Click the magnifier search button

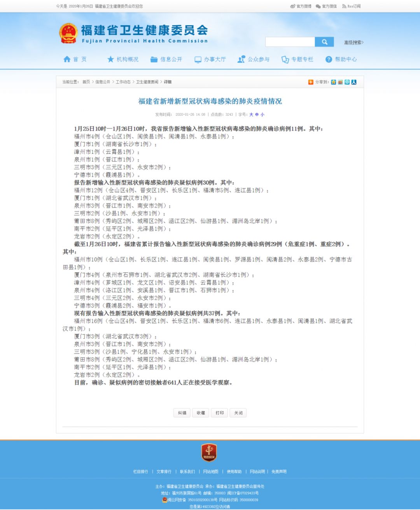[x=324, y=42]
